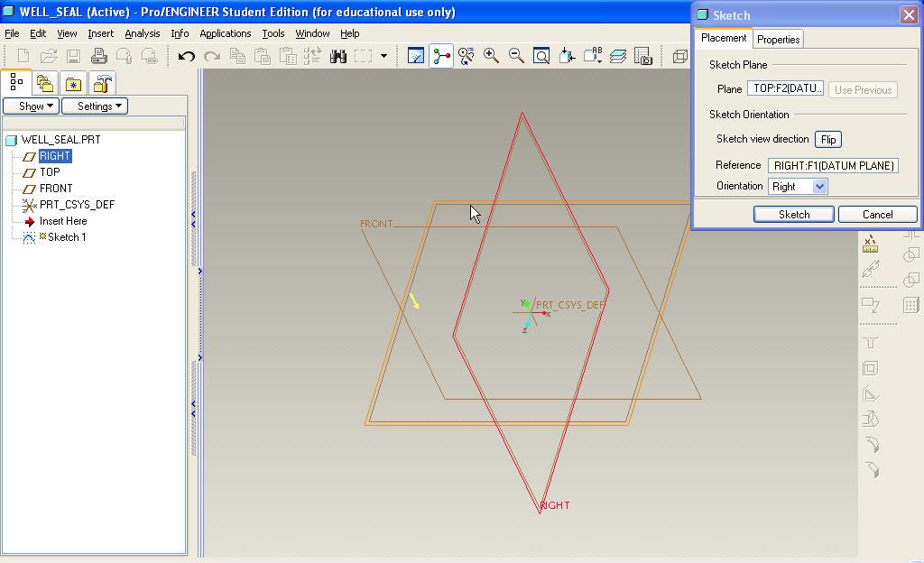Click the datum point tool icon

(871, 244)
